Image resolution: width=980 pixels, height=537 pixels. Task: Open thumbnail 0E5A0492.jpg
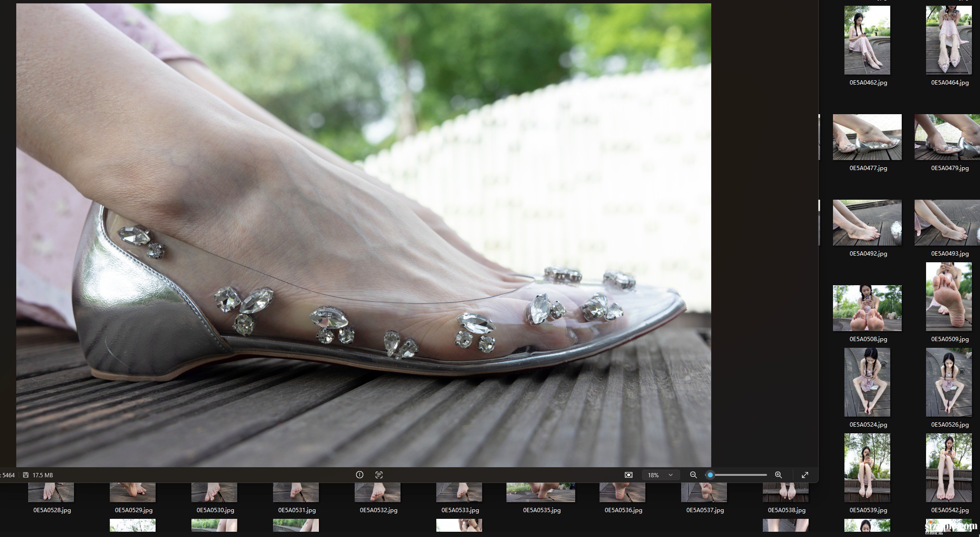pyautogui.click(x=867, y=223)
